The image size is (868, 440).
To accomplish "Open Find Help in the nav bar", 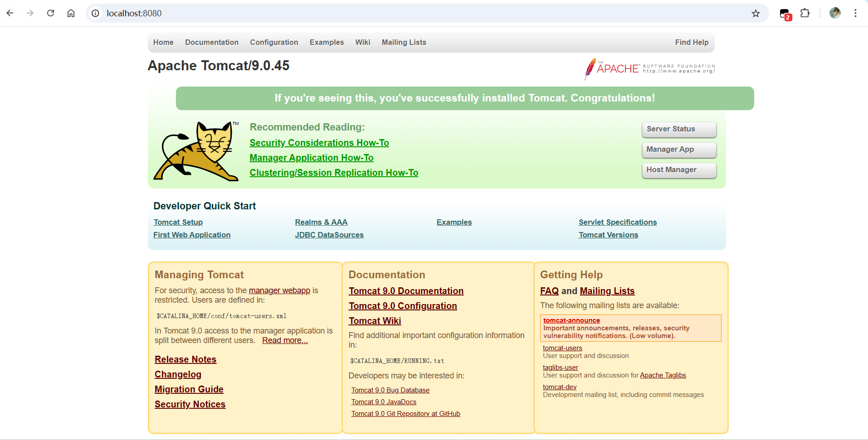I will point(692,42).
